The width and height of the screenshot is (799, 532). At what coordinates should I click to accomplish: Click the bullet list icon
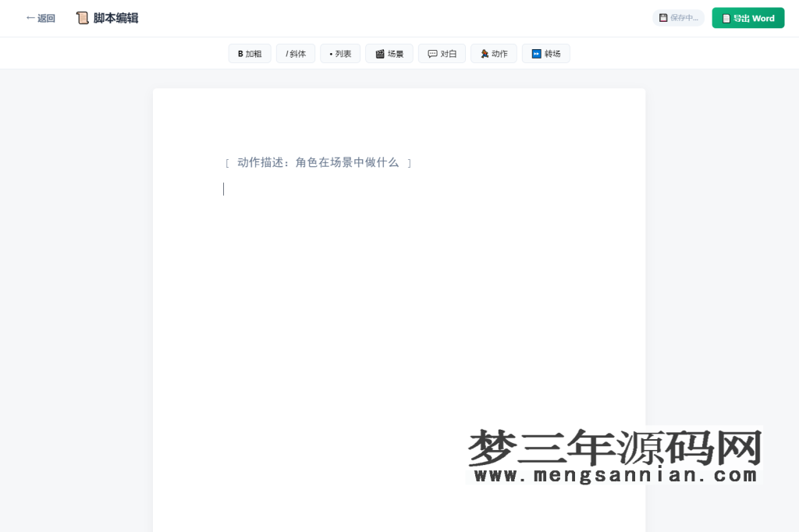[332, 53]
